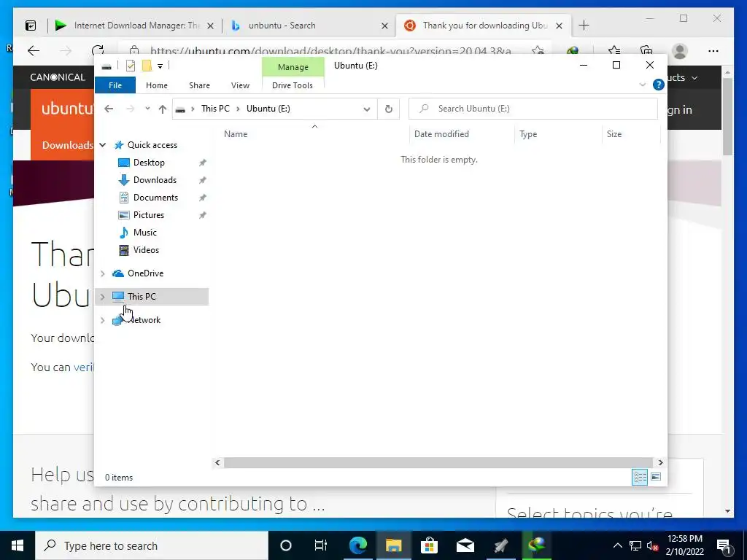Switch to the Home ribbon tab
747x560 pixels.
pyautogui.click(x=157, y=85)
